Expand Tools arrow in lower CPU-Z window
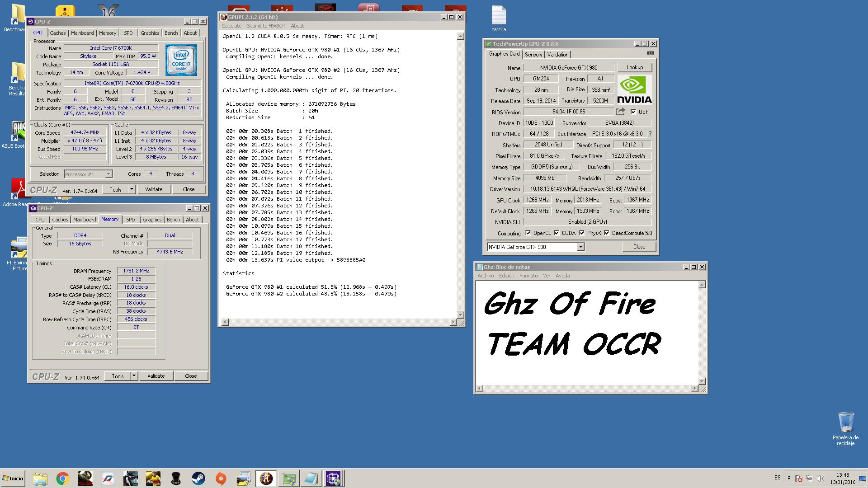 pyautogui.click(x=134, y=376)
